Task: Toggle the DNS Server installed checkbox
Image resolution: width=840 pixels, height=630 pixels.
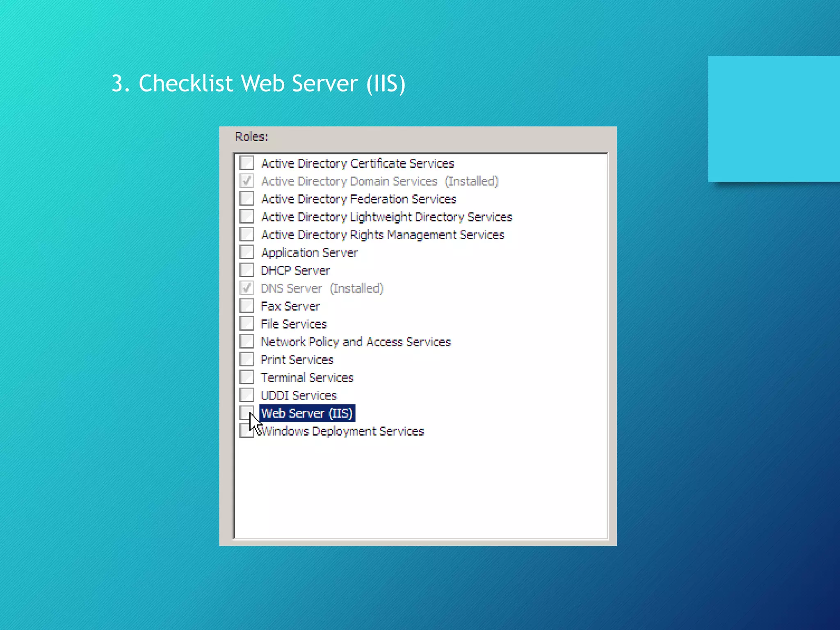Action: coord(247,288)
